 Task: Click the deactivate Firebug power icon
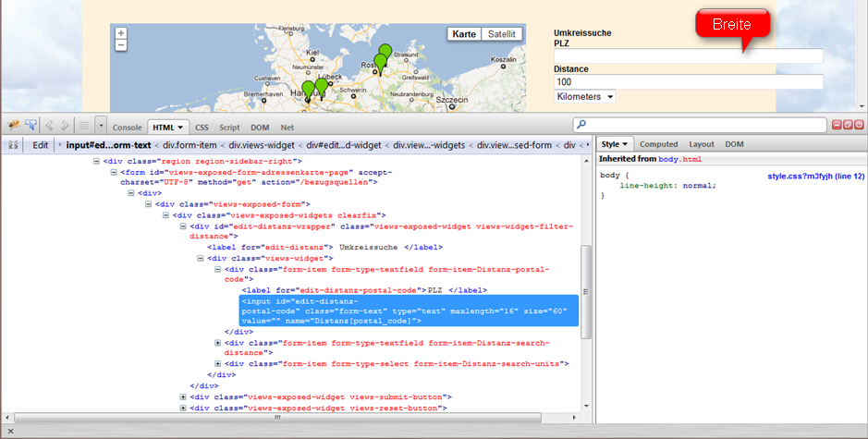[859, 125]
